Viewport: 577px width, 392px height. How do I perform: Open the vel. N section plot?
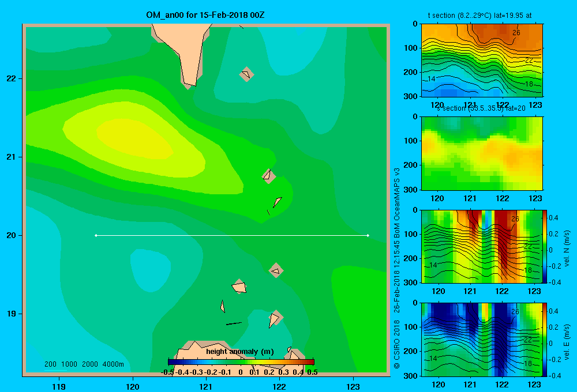[x=482, y=246]
